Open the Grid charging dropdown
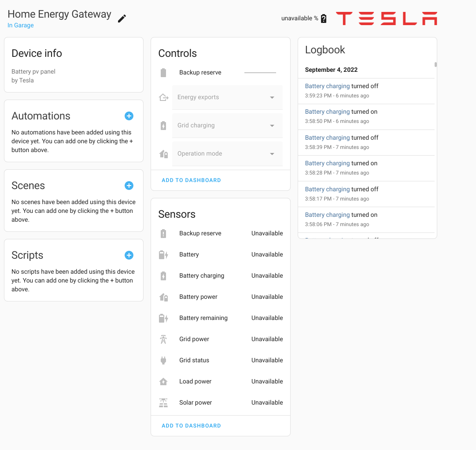 (227, 126)
